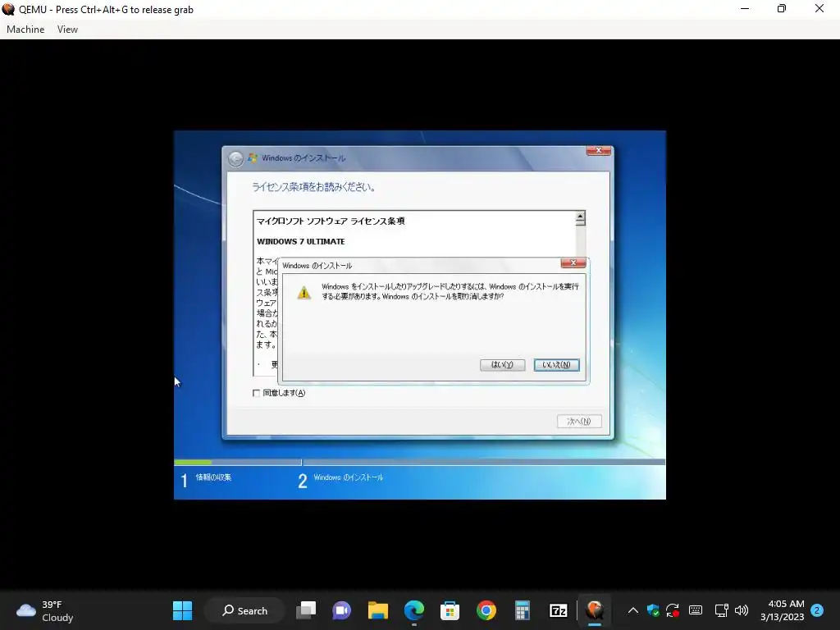840x630 pixels.
Task: Open the View menu in QEMU
Action: click(x=67, y=30)
